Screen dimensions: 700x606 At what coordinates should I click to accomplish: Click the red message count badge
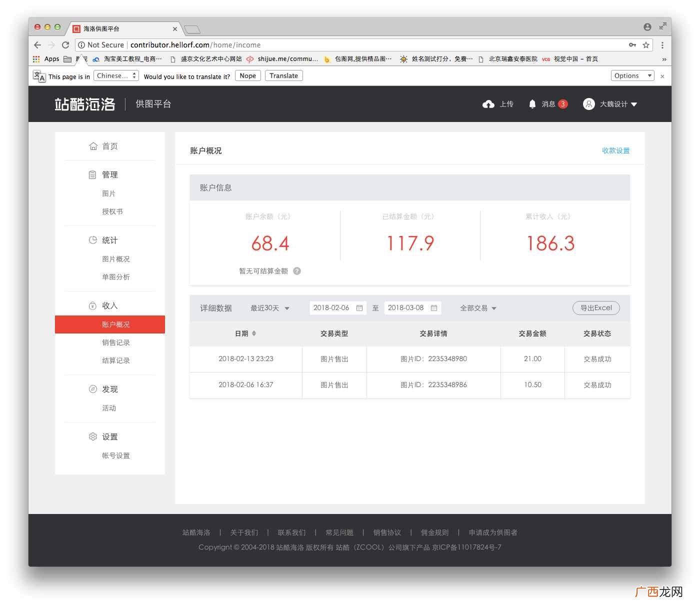[x=562, y=104]
